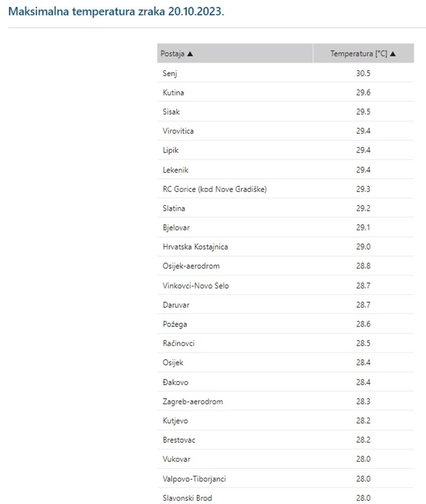The image size is (426, 504).
Task: Click the 30.5 temperature value for Senj
Action: pyautogui.click(x=364, y=73)
